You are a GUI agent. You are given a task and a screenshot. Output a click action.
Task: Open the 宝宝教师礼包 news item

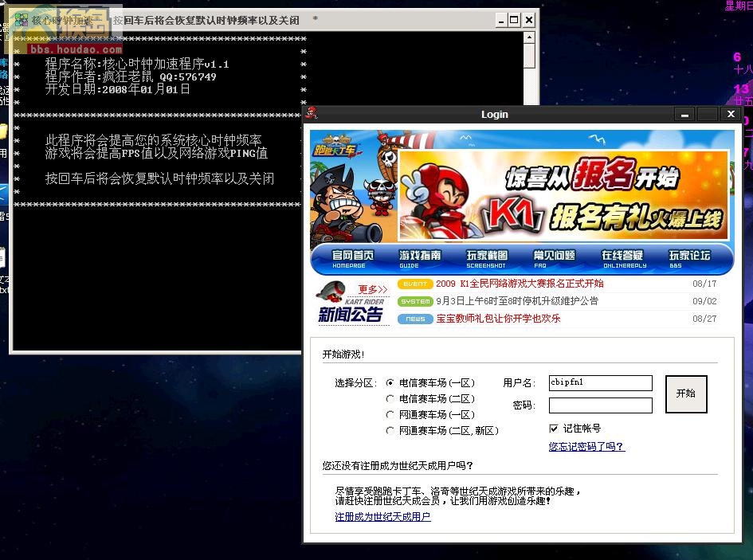pyautogui.click(x=498, y=319)
